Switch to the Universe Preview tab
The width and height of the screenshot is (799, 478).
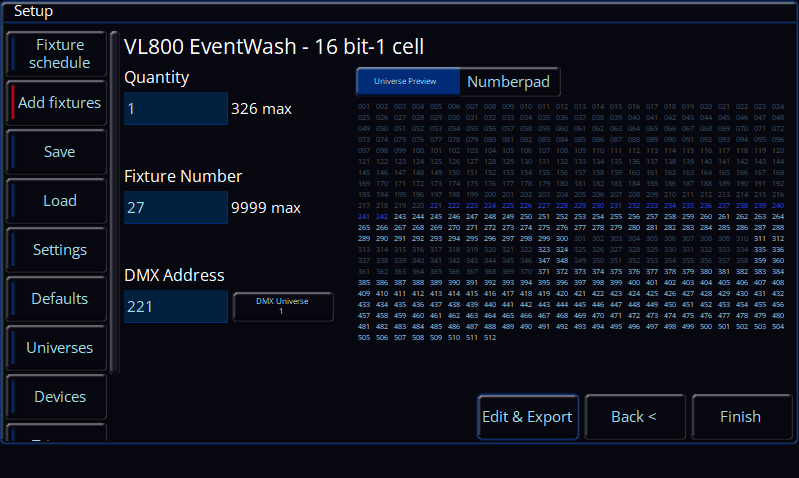tap(408, 82)
